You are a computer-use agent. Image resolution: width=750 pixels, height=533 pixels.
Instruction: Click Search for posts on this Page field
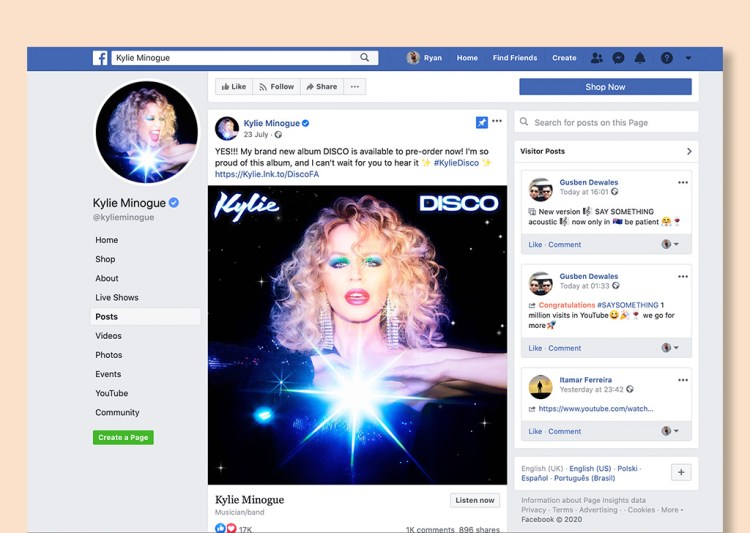point(606,122)
